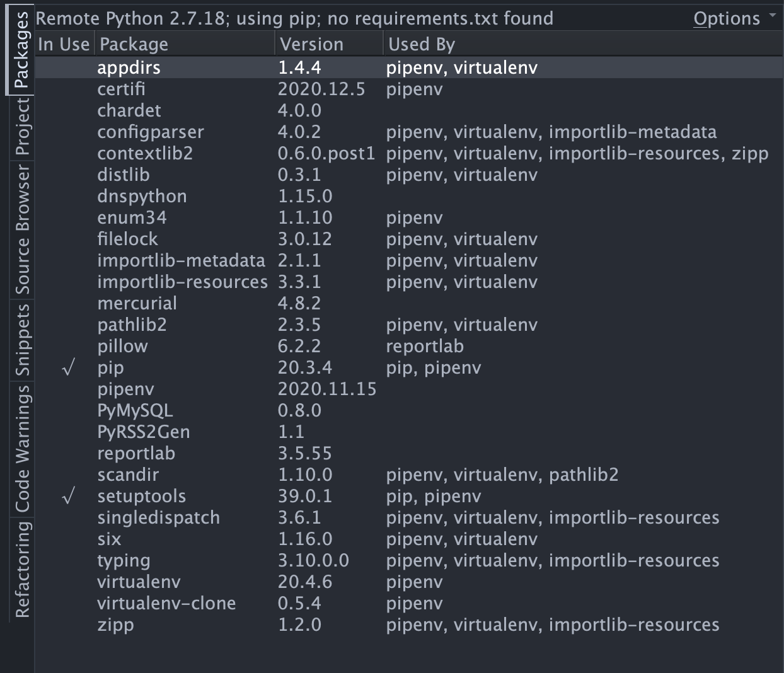Click Used By cell for scandir
Image resolution: width=784 pixels, height=673 pixels.
[502, 475]
